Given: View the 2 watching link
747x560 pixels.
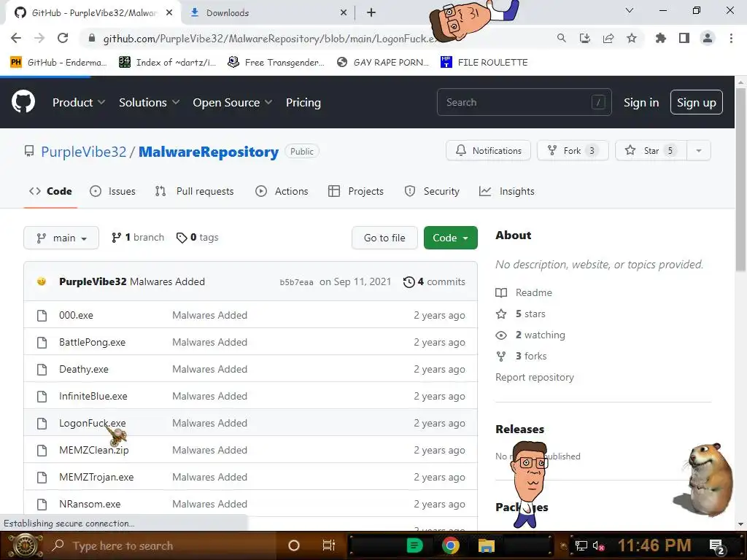Looking at the screenshot, I should pyautogui.click(x=530, y=335).
